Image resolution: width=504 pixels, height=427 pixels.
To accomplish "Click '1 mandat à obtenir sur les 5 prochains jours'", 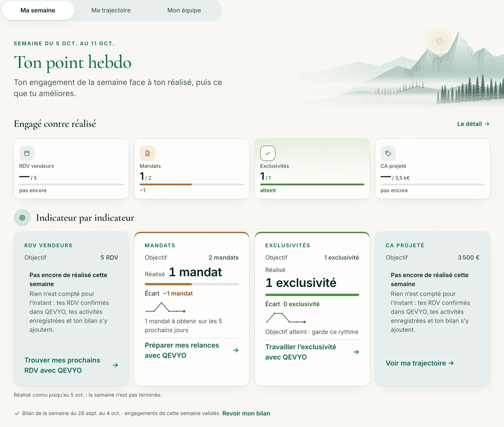I will click(x=184, y=325).
